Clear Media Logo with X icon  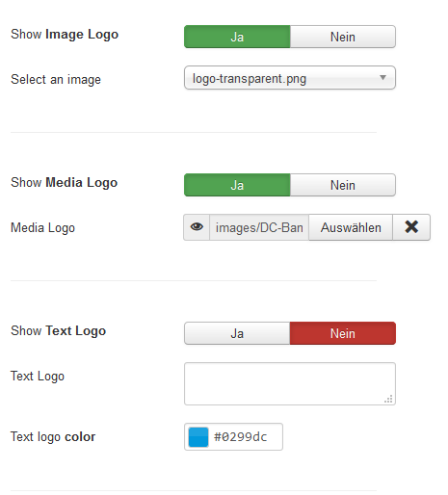click(x=411, y=227)
